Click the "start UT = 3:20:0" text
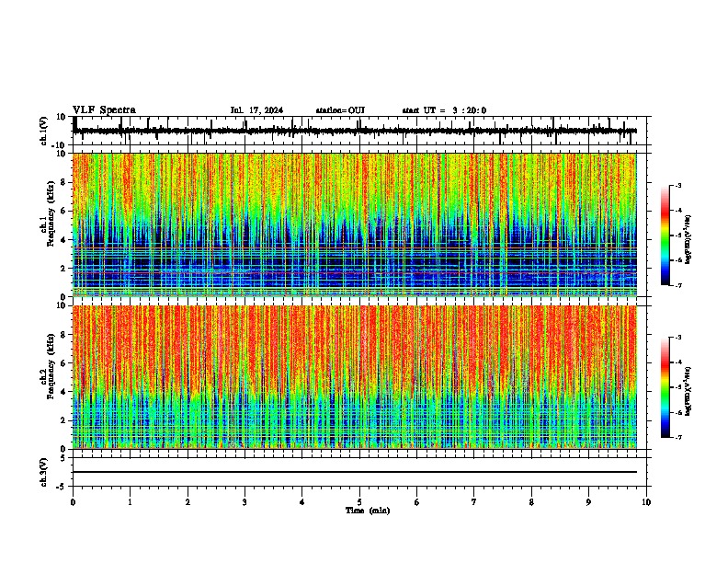 pyautogui.click(x=444, y=110)
